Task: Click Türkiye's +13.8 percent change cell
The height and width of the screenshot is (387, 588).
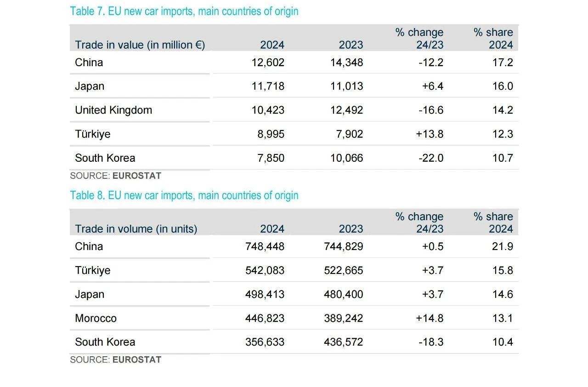Action: [430, 134]
